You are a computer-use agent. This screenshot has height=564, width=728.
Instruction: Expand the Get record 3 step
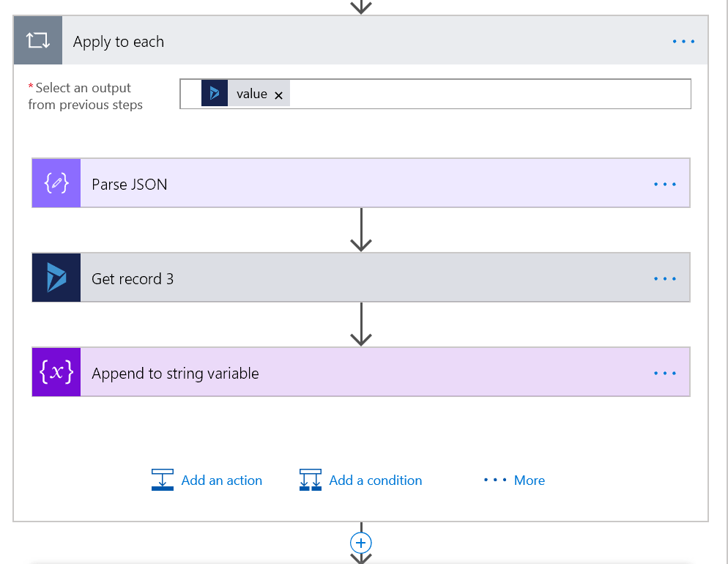[x=366, y=278]
